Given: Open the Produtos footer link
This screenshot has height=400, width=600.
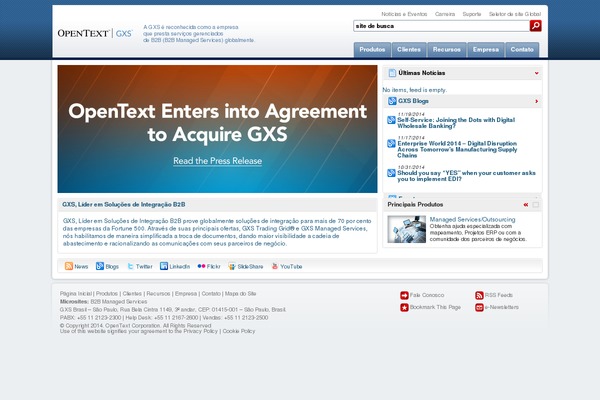Looking at the screenshot, I should [107, 294].
